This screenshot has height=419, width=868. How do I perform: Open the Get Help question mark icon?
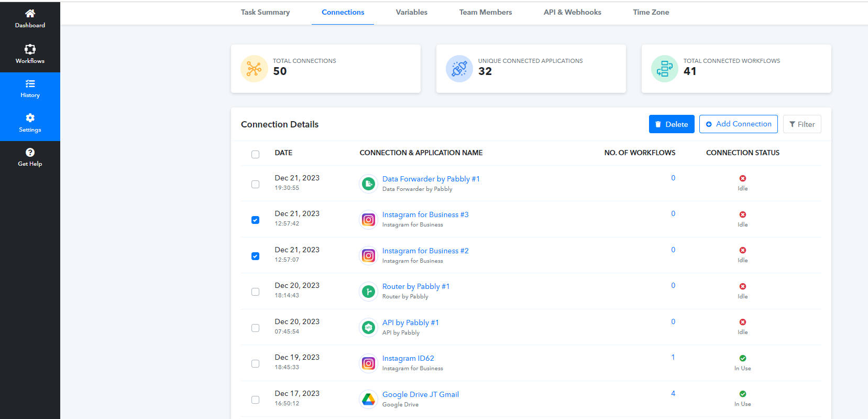tap(30, 152)
